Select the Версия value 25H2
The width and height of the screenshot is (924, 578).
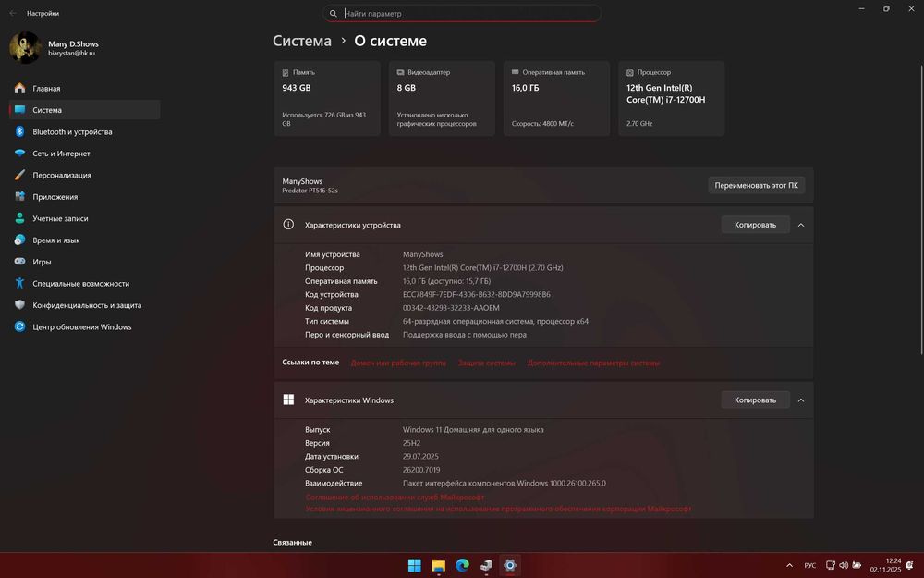point(411,443)
